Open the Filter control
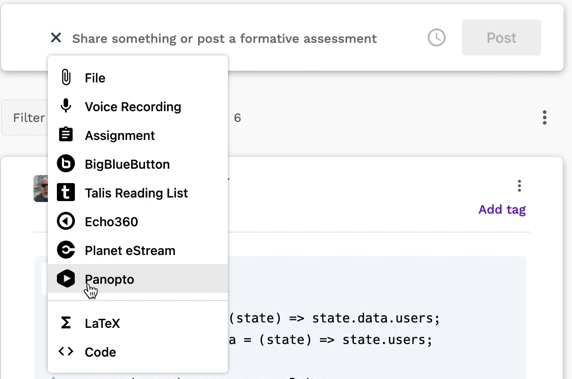This screenshot has height=379, width=572. pyautogui.click(x=25, y=118)
